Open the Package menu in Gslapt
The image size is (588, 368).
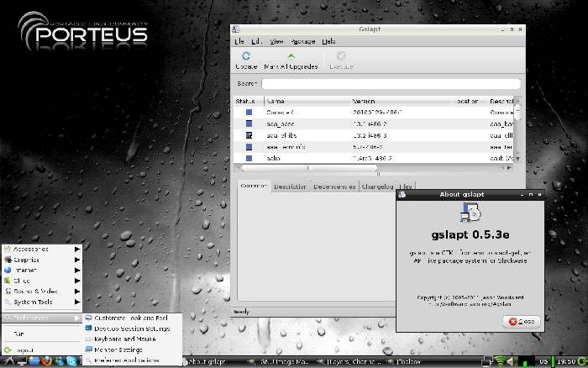[x=302, y=40]
